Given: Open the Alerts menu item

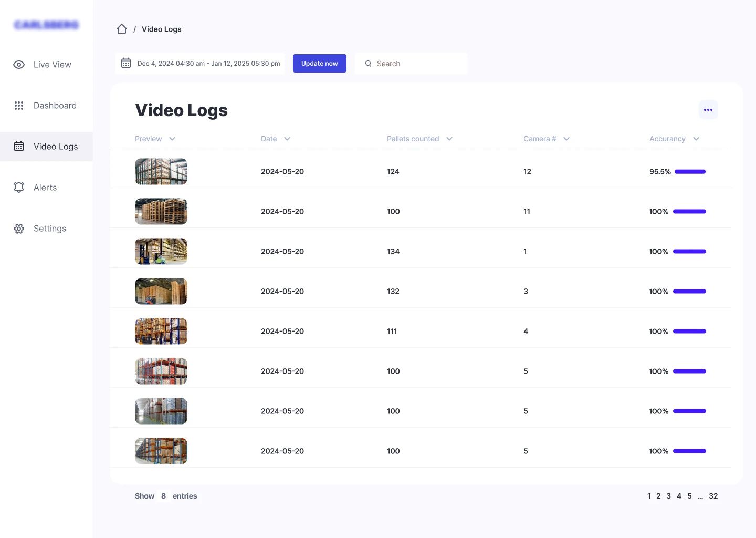Looking at the screenshot, I should click(x=46, y=188).
